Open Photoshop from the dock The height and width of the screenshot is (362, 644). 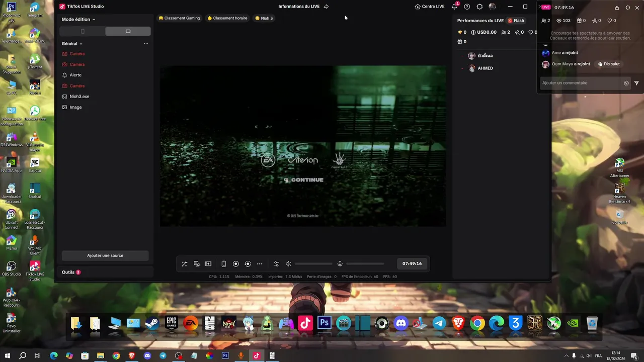tap(325, 323)
